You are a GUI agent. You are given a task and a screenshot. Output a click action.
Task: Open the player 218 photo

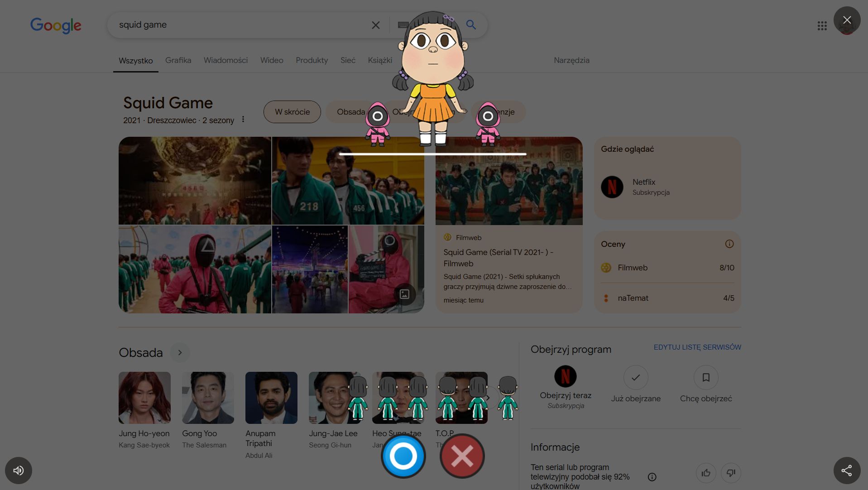pos(348,181)
